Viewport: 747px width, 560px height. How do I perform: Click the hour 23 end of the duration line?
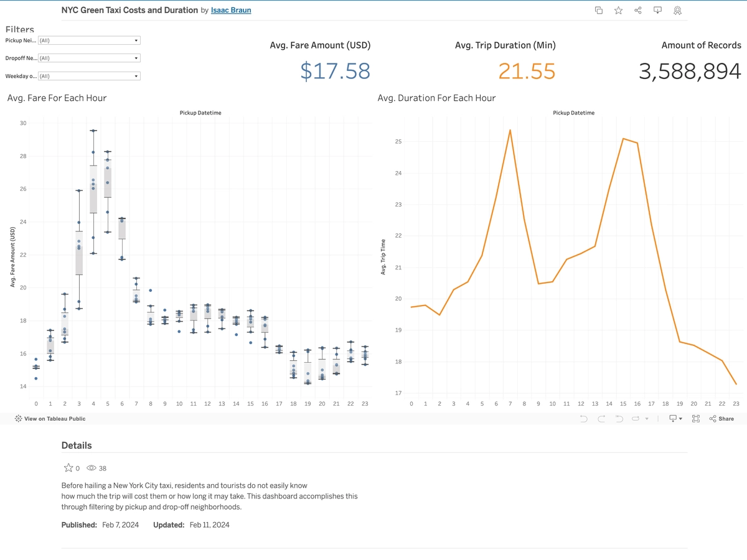736,384
